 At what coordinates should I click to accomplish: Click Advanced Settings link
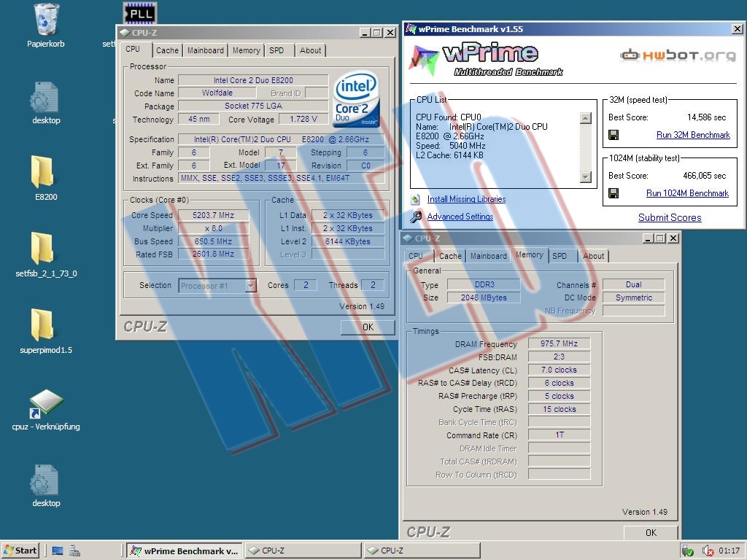point(460,217)
